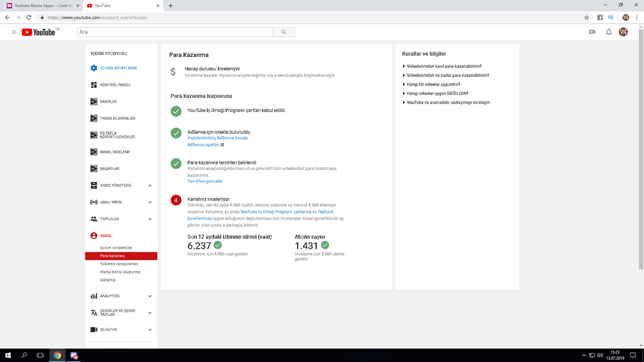The width and height of the screenshot is (644, 362).
Task: Open Windows taskbar search
Action: [x=24, y=355]
